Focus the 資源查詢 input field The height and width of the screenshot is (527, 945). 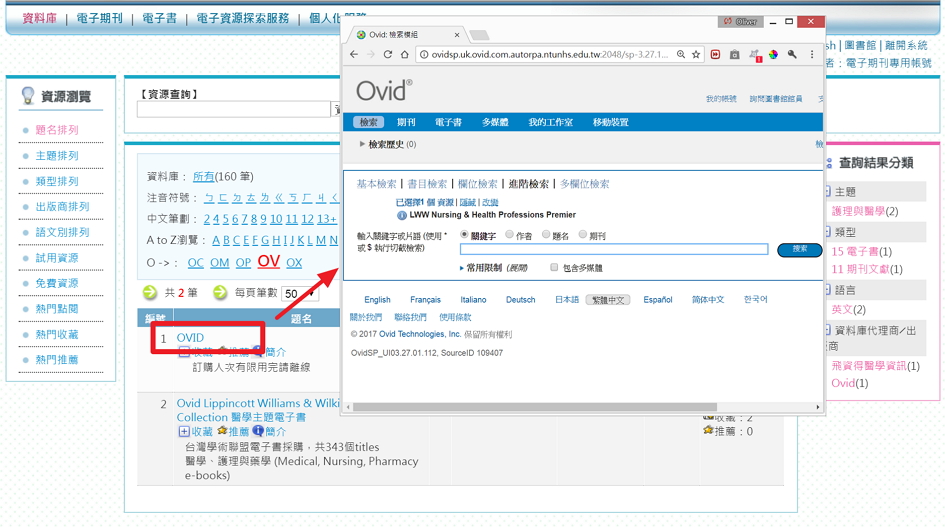click(x=234, y=109)
